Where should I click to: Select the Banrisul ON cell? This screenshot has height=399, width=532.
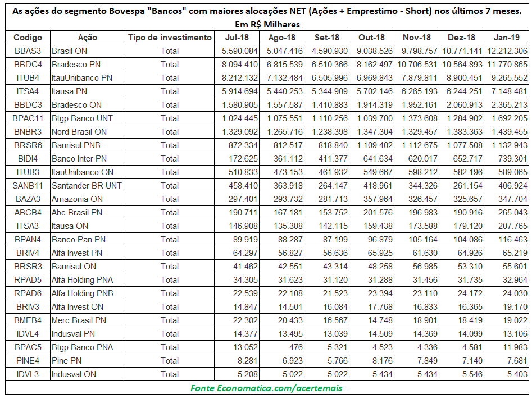pos(88,267)
